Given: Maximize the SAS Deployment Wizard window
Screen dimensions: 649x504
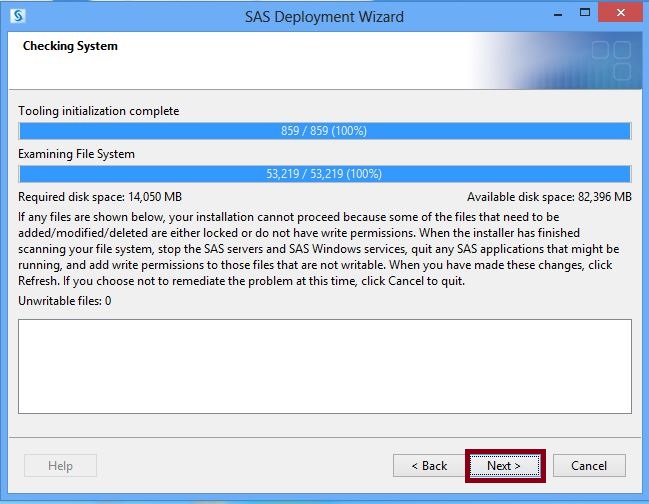Looking at the screenshot, I should coord(584,13).
